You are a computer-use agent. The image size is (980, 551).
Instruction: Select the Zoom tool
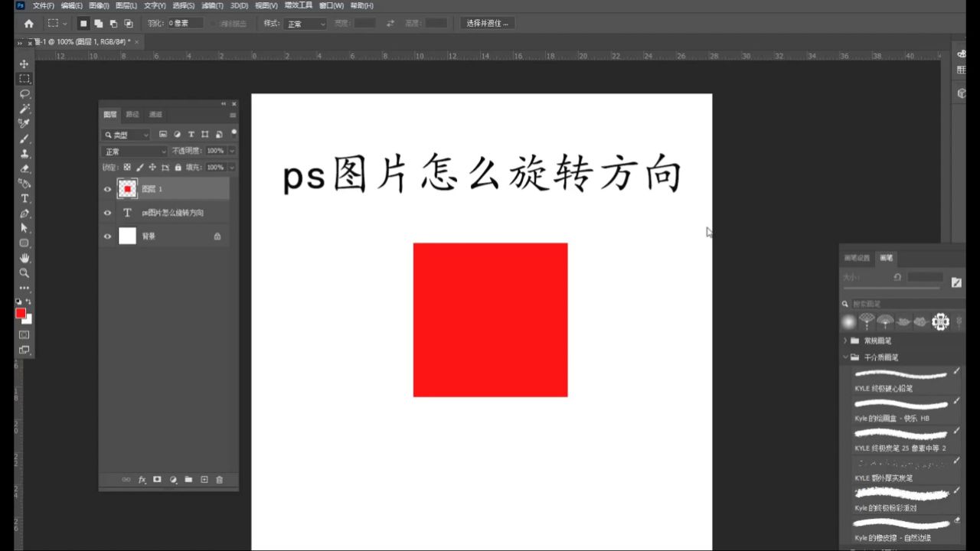[24, 274]
